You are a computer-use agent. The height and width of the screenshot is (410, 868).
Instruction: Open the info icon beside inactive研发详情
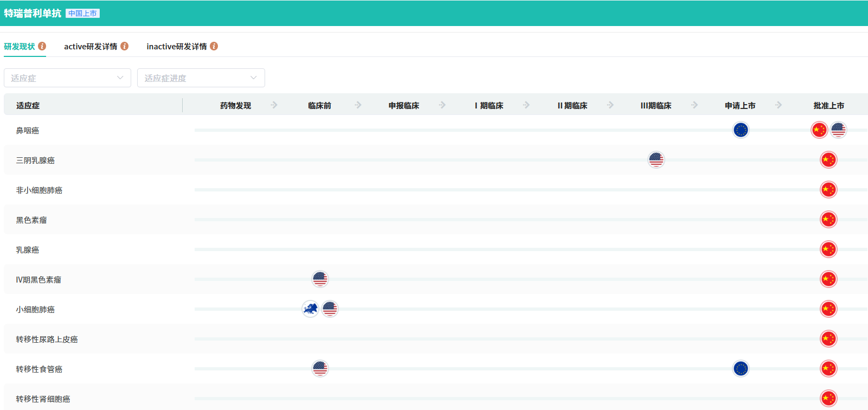[x=214, y=46]
